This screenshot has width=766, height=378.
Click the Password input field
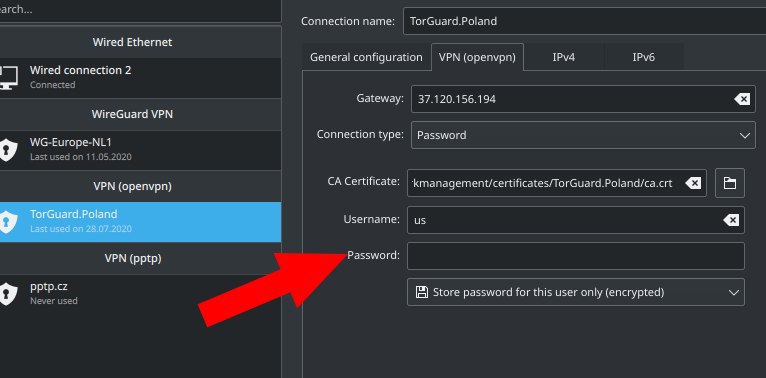[576, 256]
